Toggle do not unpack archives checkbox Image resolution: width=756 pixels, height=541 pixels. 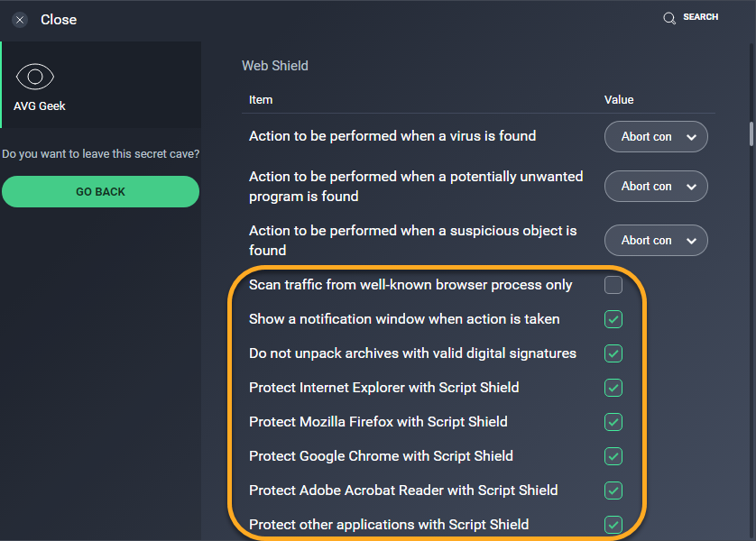(x=613, y=353)
